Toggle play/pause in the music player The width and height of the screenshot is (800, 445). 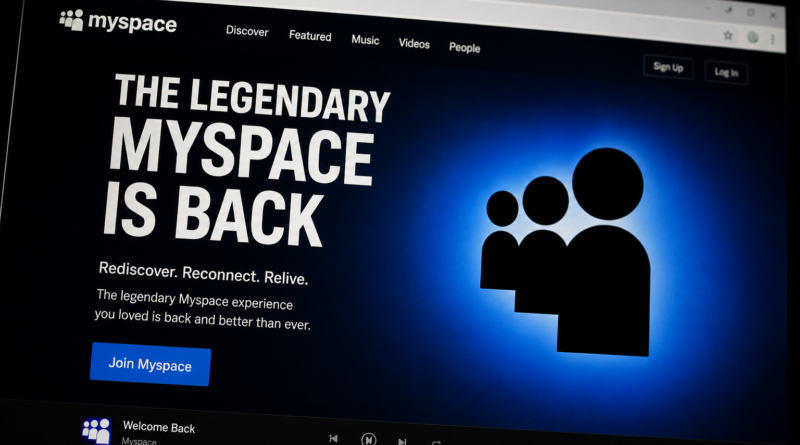(368, 439)
